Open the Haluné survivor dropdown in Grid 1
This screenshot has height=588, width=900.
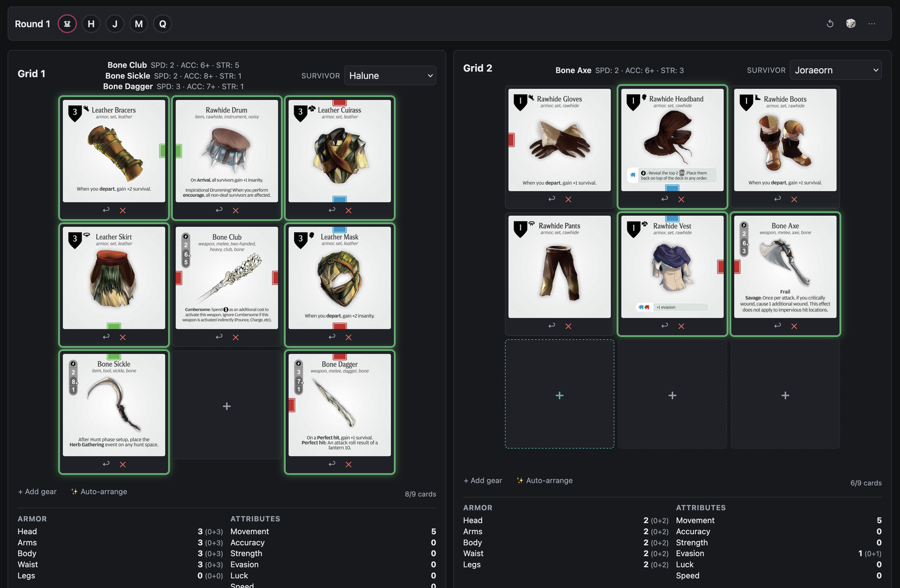coord(390,75)
